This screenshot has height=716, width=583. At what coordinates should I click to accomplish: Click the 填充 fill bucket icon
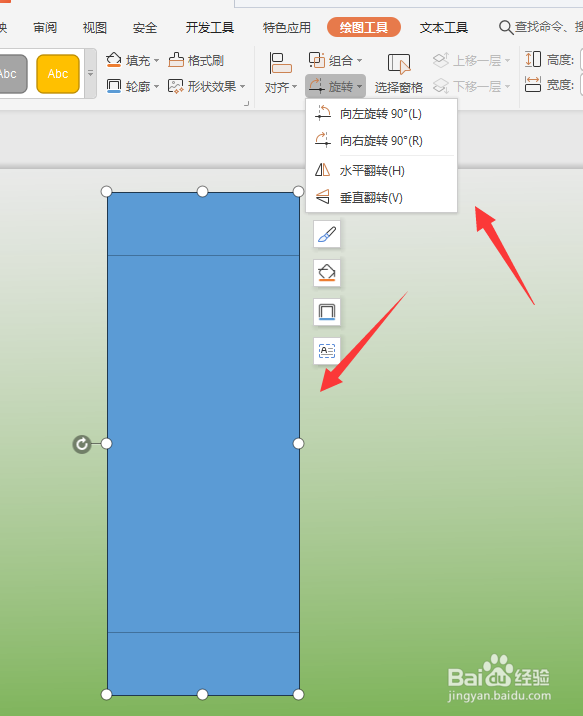click(114, 60)
